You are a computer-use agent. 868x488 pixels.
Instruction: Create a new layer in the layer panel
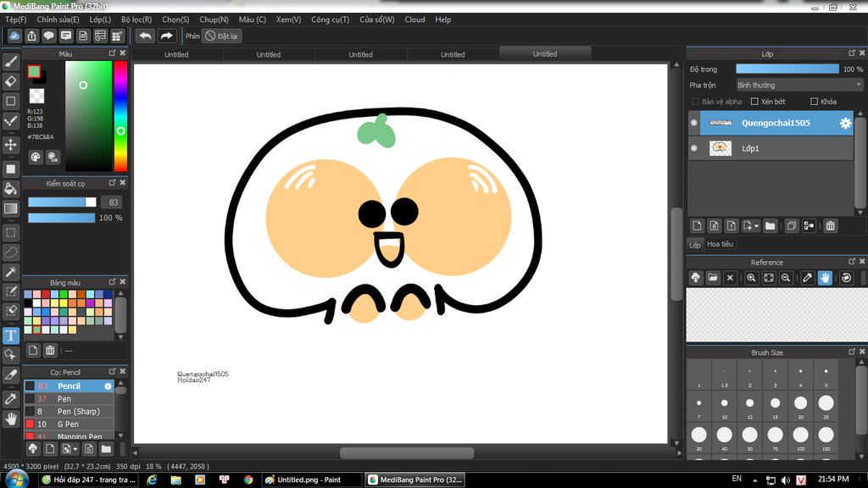click(x=697, y=225)
